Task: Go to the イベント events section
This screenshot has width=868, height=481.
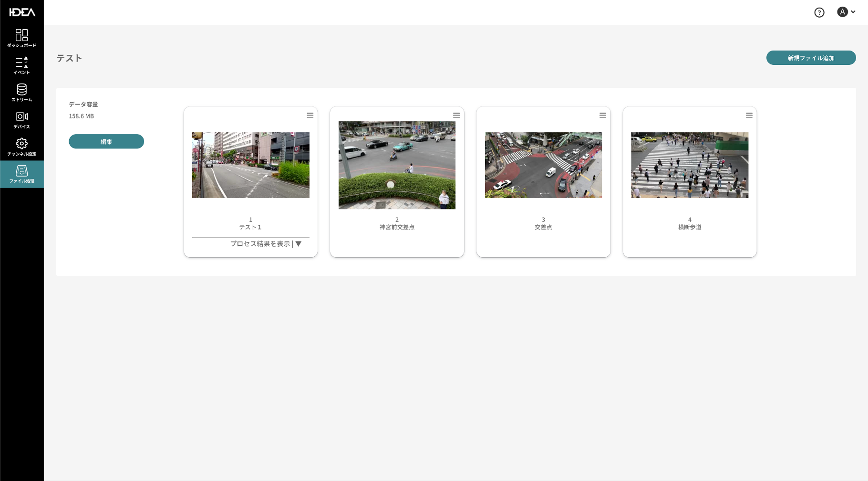Action: pos(22,65)
